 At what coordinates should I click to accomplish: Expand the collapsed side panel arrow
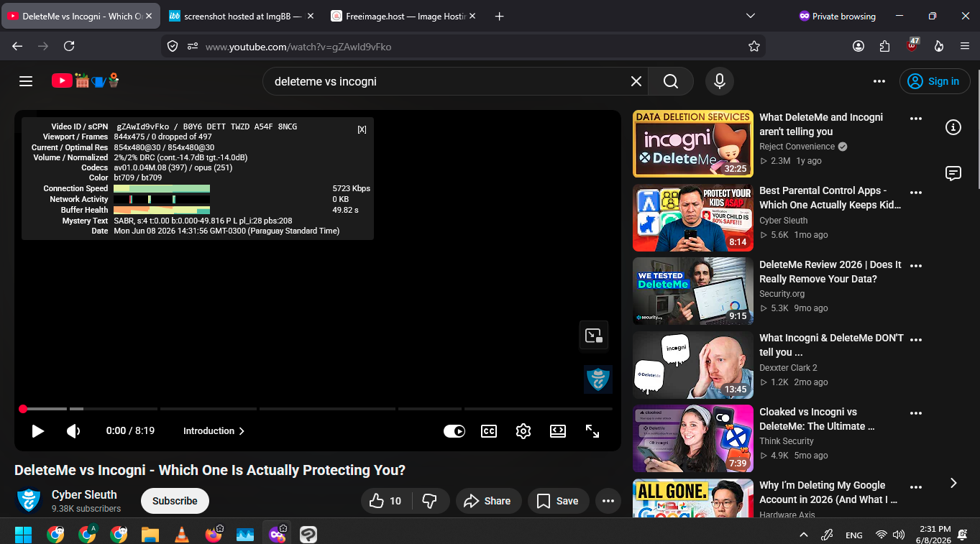953,483
